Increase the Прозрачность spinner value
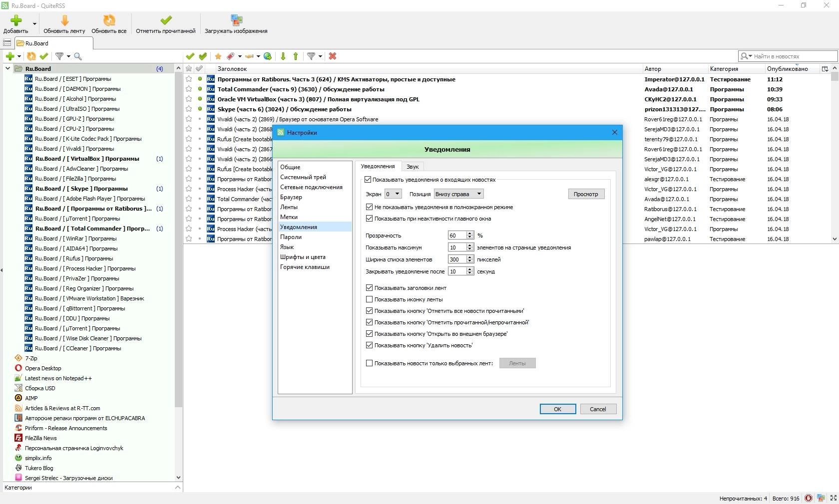This screenshot has width=839, height=504. 470,233
